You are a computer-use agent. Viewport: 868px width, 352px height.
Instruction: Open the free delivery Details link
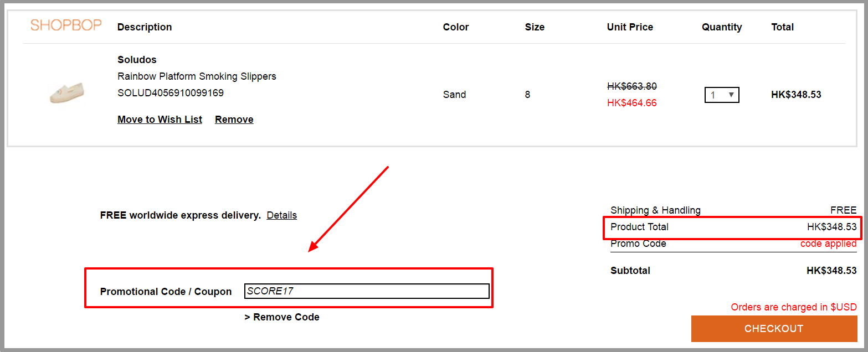pos(282,215)
